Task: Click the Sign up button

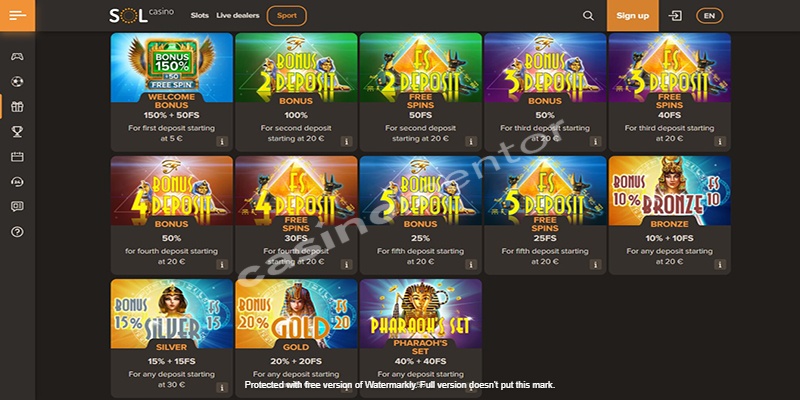Action: [633, 15]
